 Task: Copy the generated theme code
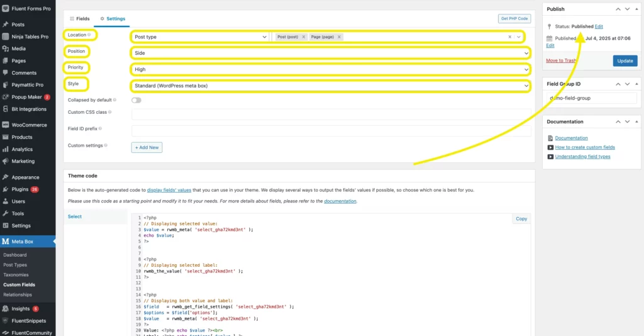coord(521,219)
